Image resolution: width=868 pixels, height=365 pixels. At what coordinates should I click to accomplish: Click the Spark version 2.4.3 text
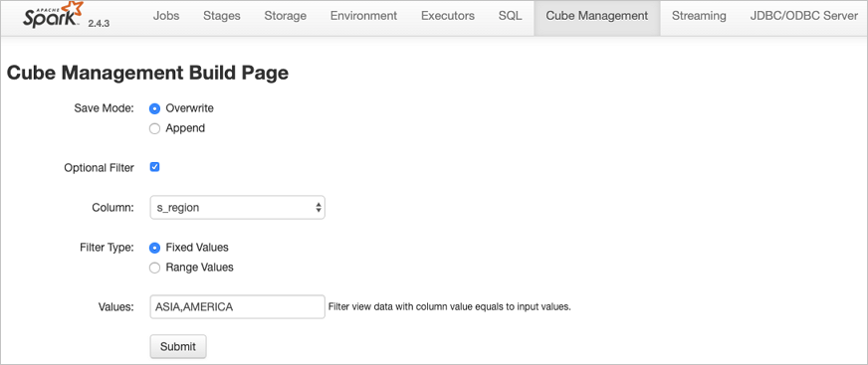click(99, 24)
